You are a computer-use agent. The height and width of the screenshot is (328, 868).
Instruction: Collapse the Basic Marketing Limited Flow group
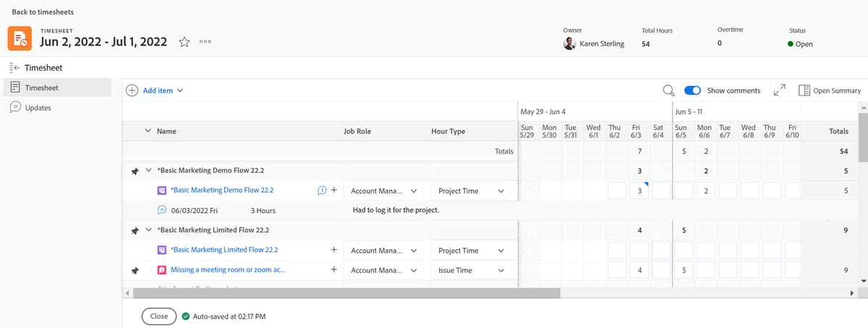[x=148, y=230]
